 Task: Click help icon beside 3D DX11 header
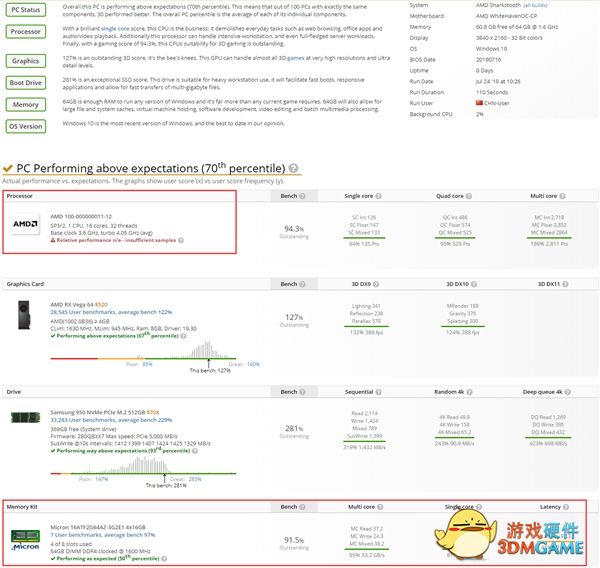click(566, 284)
